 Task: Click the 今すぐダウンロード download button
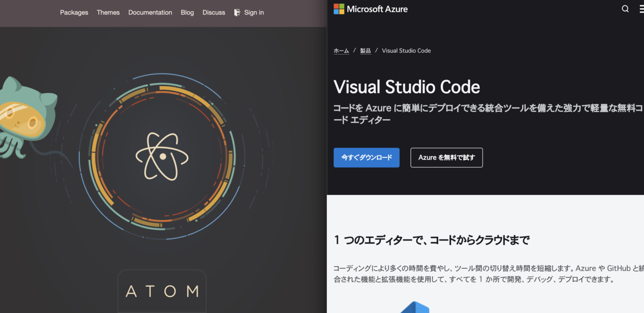[367, 157]
